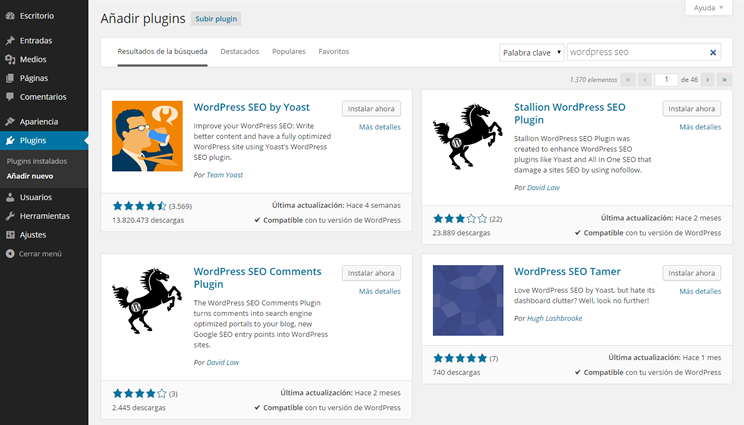Screen dimensions: 744x425
Task: Click '740 descargas' text
Action: [456, 372]
